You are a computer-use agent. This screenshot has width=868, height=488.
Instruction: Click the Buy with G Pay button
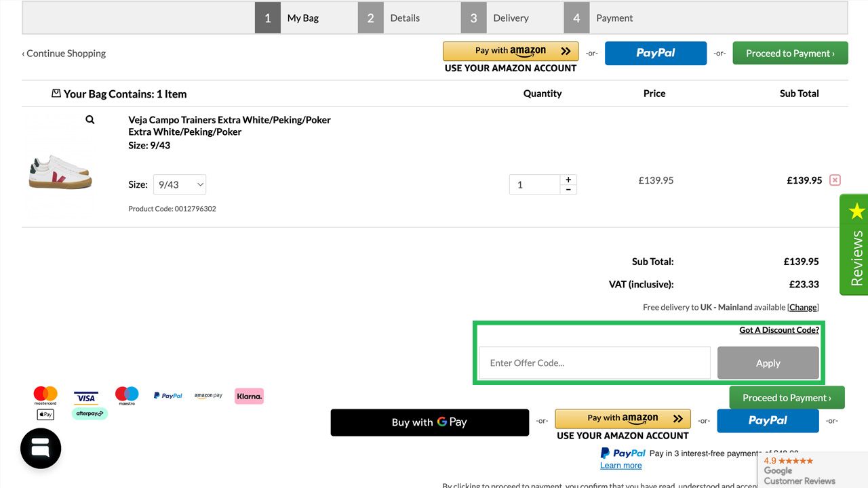coord(430,422)
